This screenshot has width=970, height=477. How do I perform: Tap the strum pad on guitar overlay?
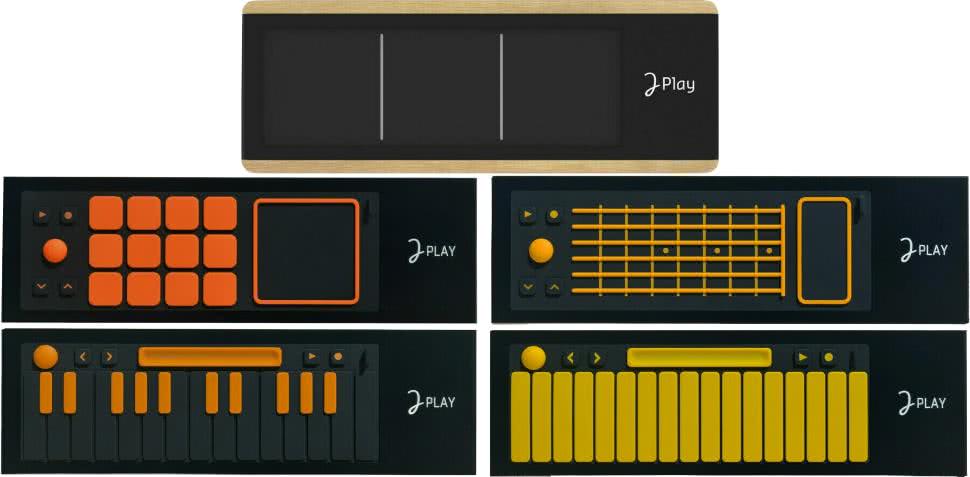825,251
